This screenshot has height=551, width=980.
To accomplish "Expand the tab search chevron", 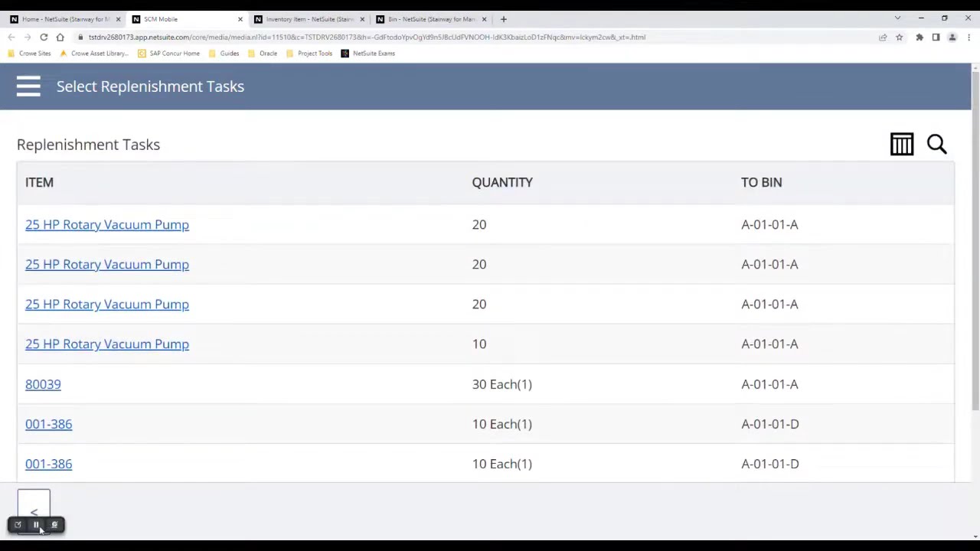I will point(897,18).
